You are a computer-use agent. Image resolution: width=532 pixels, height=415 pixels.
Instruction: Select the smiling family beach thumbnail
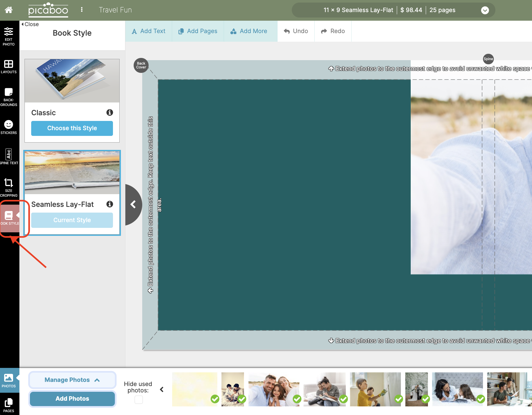[x=274, y=389]
